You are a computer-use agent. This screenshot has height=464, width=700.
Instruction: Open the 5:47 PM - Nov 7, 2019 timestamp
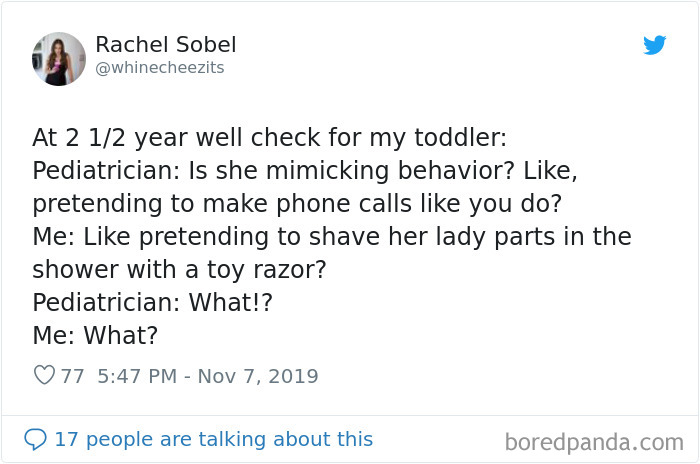pyautogui.click(x=208, y=376)
